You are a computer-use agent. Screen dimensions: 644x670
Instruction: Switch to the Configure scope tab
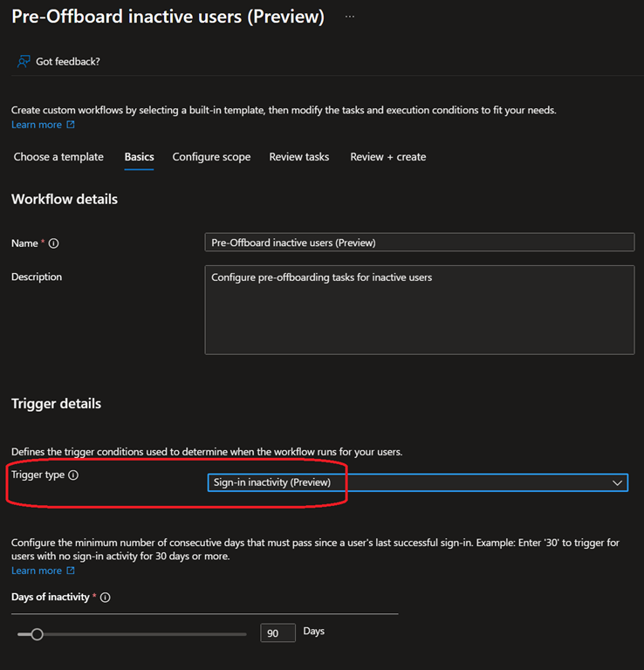click(x=211, y=157)
